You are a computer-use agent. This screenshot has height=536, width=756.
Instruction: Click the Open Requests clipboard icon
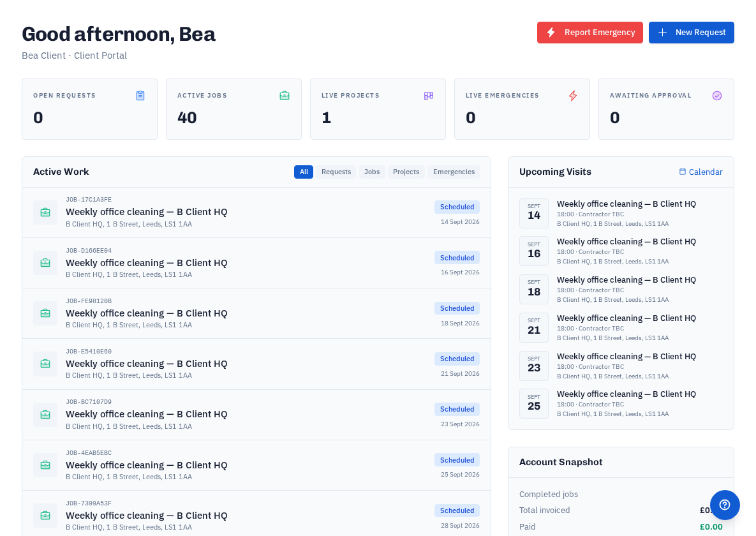point(140,96)
